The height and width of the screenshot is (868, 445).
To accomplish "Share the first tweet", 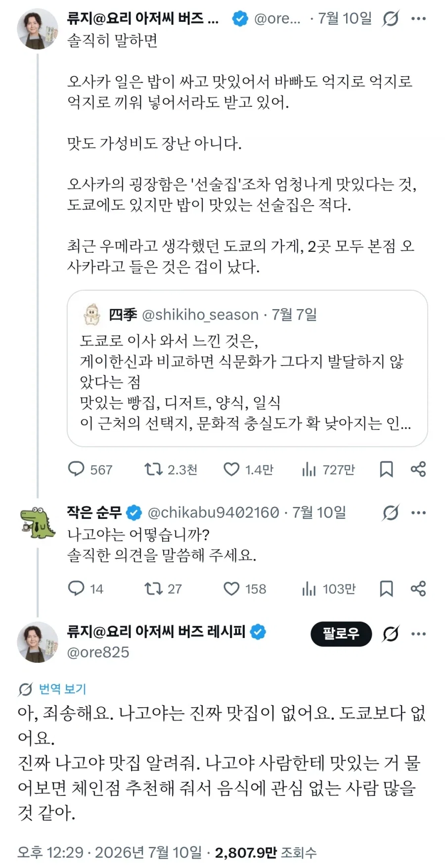I will [418, 469].
